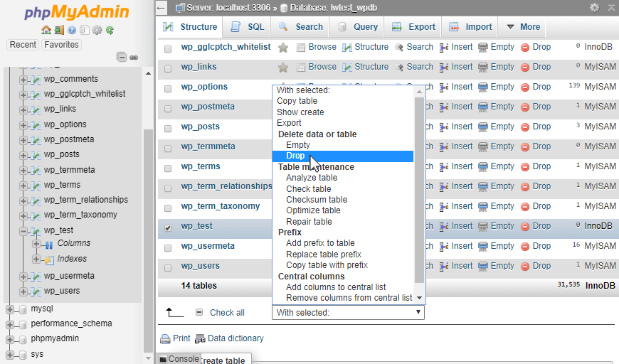Open the phpMyAdmin documentation help icon
Screen dimensions: 619x364
point(72,30)
